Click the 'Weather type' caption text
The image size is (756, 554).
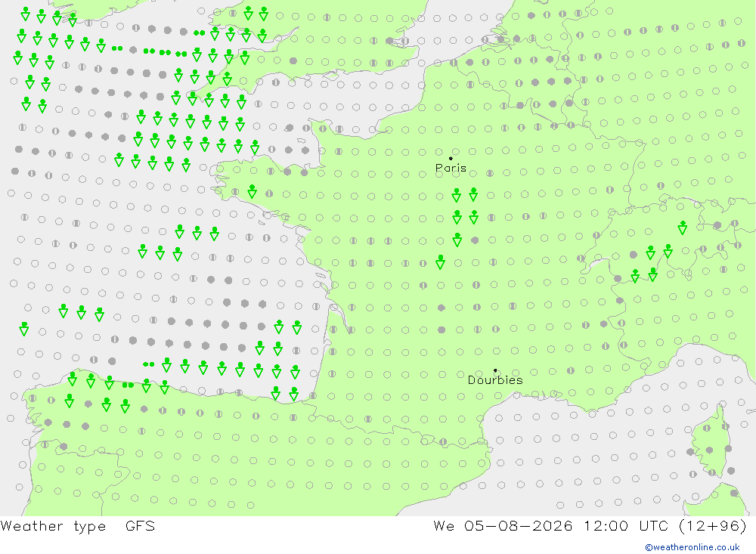(x=53, y=526)
